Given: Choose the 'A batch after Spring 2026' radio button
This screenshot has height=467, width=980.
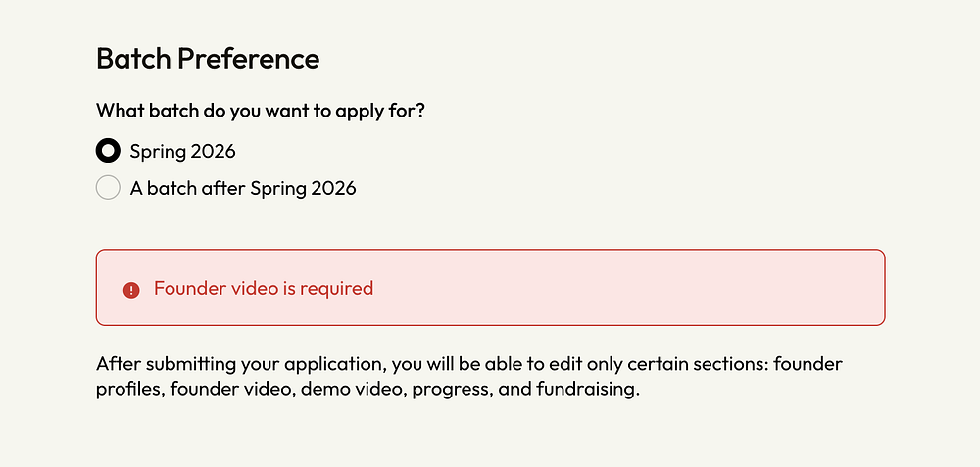Looking at the screenshot, I should point(108,188).
